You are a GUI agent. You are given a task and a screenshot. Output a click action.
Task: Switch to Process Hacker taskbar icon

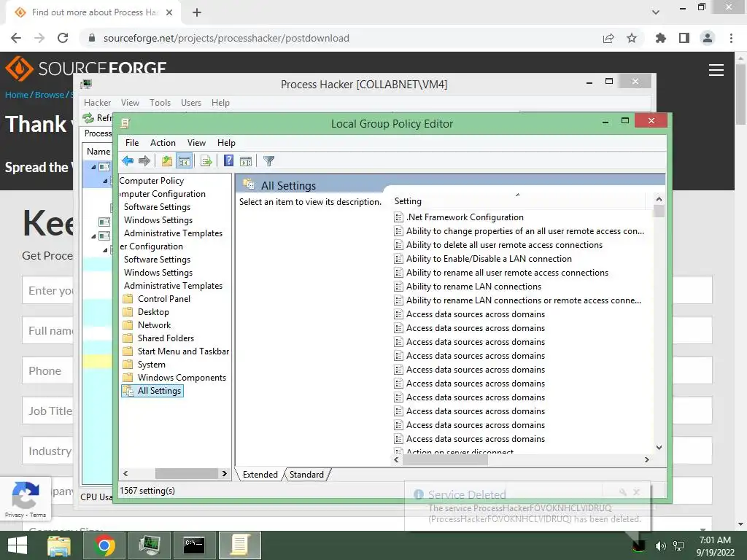tap(149, 545)
